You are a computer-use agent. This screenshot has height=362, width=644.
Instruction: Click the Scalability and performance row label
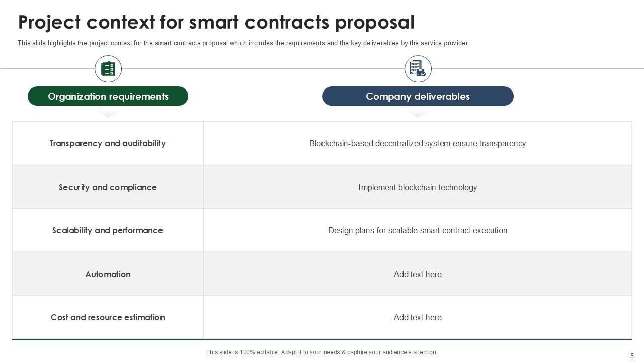pyautogui.click(x=108, y=230)
